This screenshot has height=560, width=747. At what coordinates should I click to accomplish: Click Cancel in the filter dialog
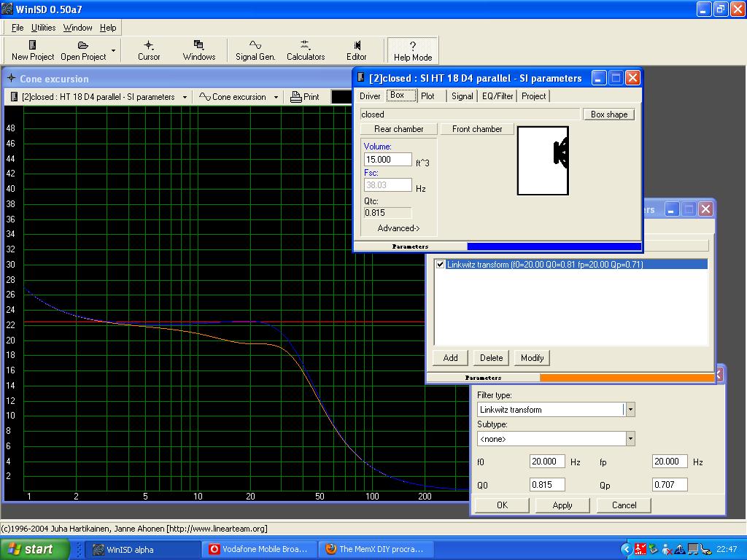click(x=624, y=505)
